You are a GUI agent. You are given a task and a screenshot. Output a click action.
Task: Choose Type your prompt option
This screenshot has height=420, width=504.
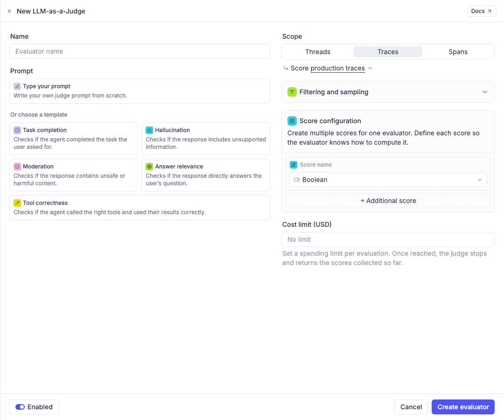click(140, 91)
